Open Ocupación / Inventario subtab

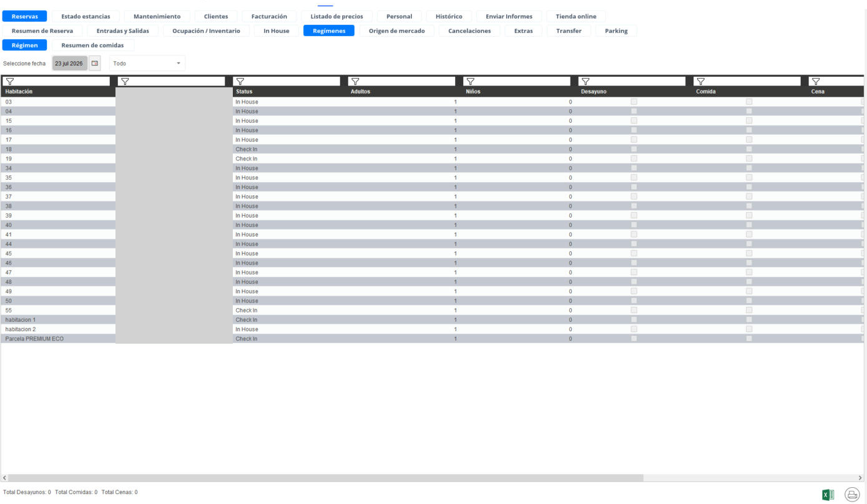point(207,31)
